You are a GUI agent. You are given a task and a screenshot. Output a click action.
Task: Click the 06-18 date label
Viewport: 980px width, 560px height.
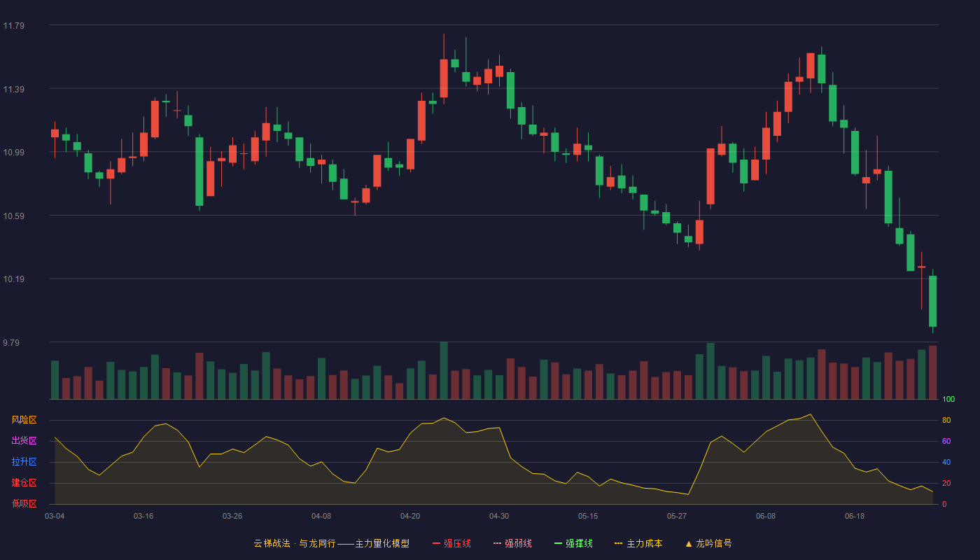[855, 516]
